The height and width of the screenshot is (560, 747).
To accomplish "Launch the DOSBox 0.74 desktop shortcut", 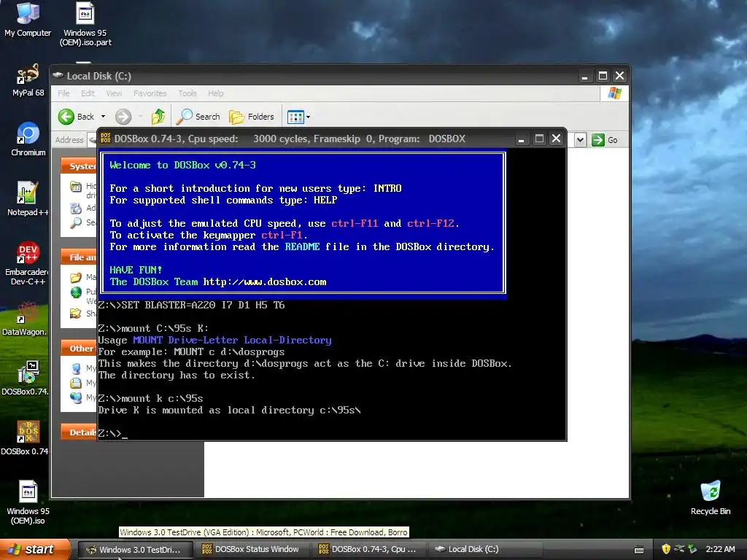I will [25, 437].
